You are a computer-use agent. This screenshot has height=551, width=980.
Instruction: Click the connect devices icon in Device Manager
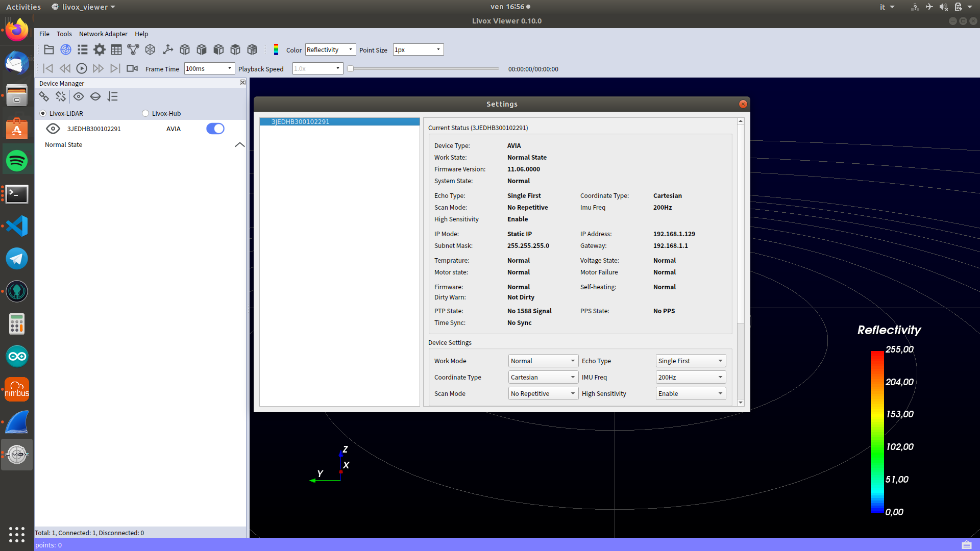[x=44, y=96]
